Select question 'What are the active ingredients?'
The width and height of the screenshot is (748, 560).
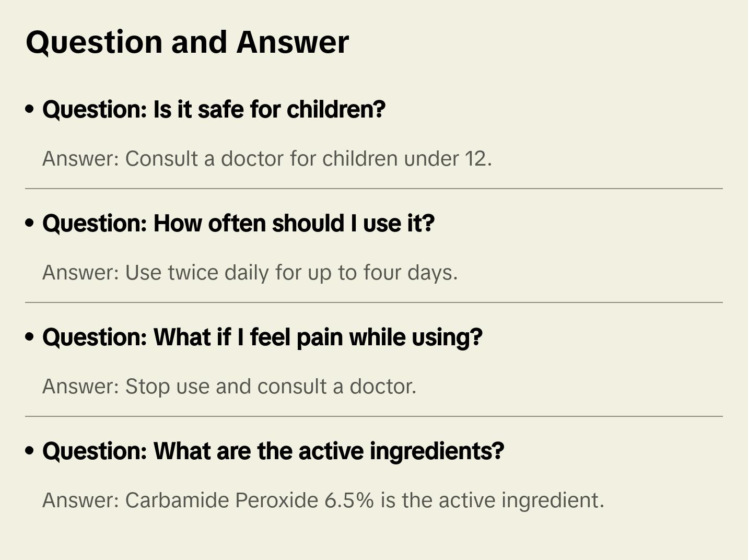(273, 451)
